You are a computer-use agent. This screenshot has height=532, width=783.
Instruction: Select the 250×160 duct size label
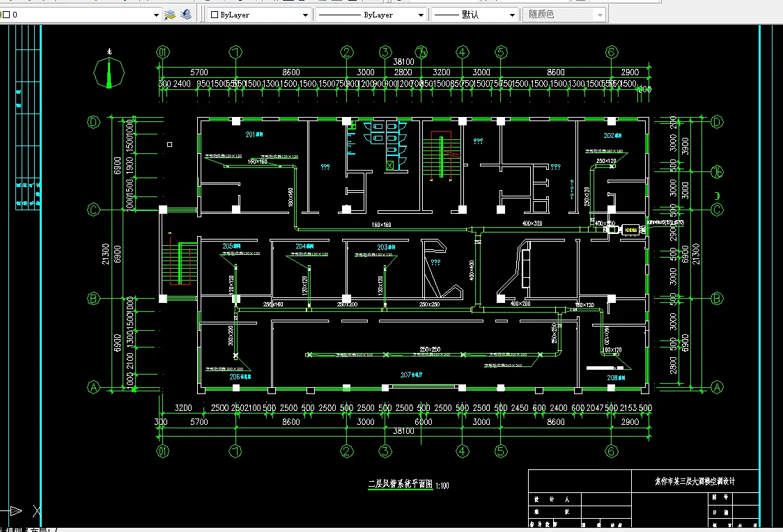click(x=273, y=304)
